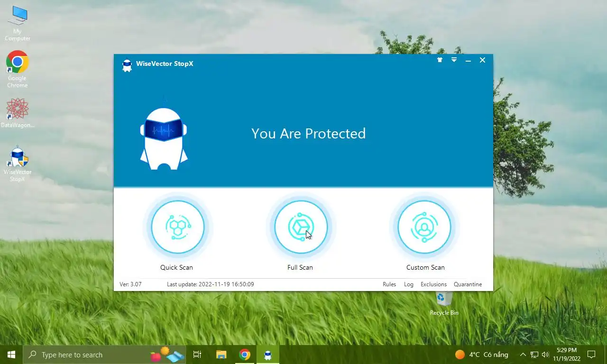Image resolution: width=607 pixels, height=364 pixels.
Task: Open the clock showing 5:29 PM
Action: pyautogui.click(x=567, y=355)
